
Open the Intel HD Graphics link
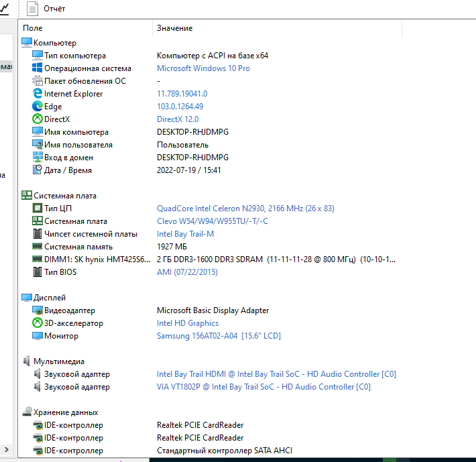[x=188, y=323]
